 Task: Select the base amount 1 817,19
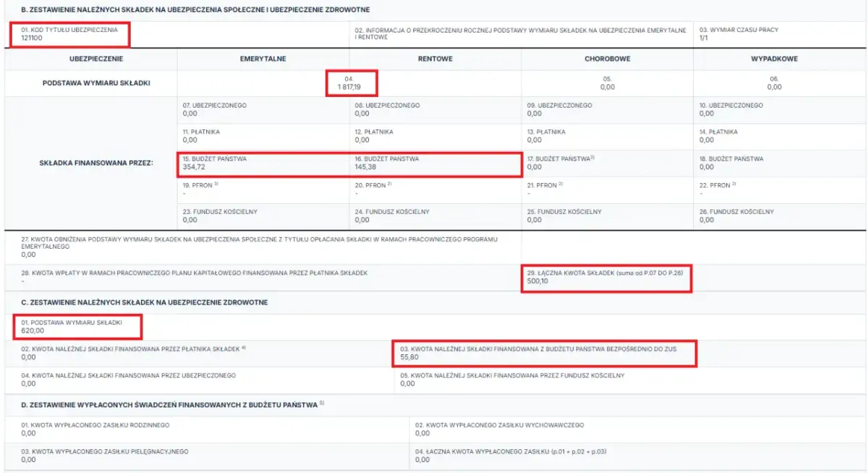(x=349, y=87)
